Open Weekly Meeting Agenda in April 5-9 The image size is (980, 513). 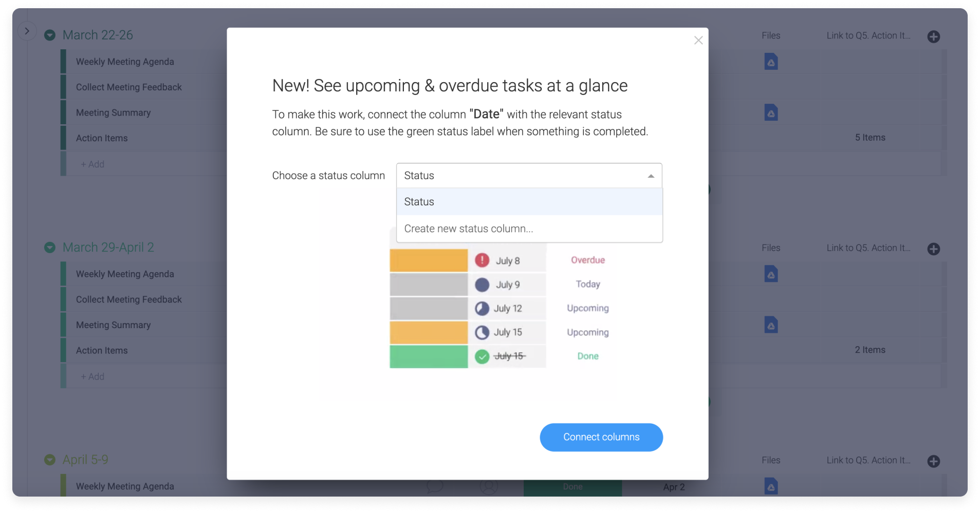point(125,486)
